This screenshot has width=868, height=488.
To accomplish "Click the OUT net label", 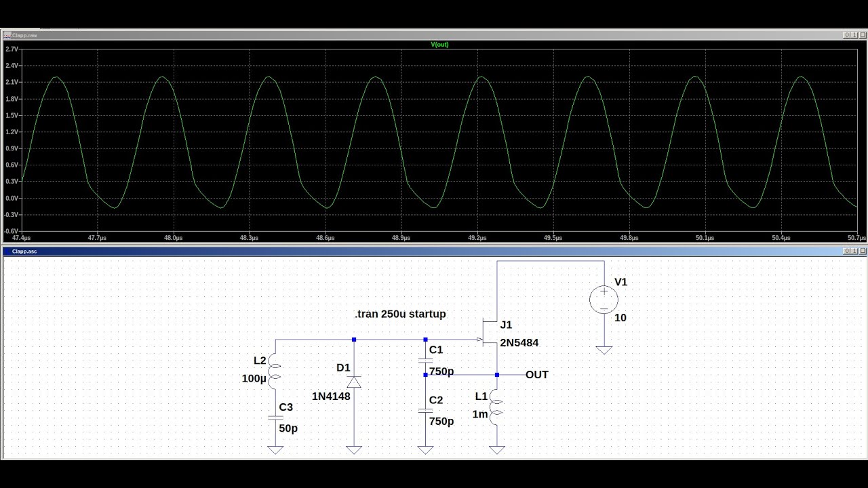I will coord(537,375).
